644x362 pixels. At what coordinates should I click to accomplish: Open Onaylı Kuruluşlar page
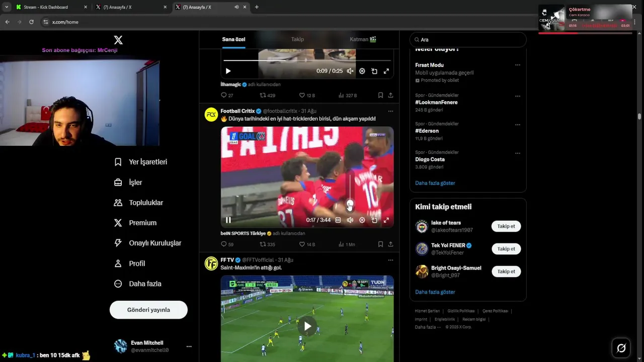coord(148,243)
